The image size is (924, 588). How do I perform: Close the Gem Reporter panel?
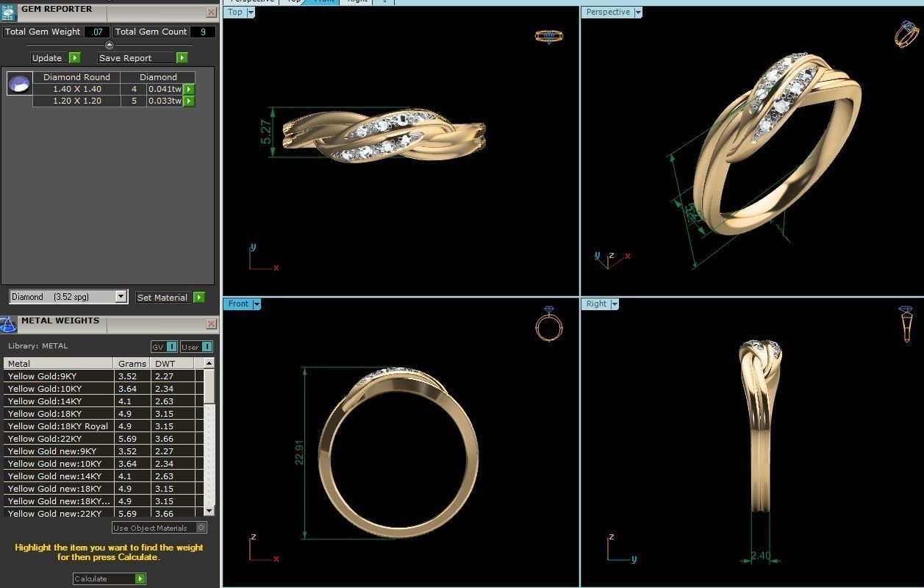pos(211,12)
